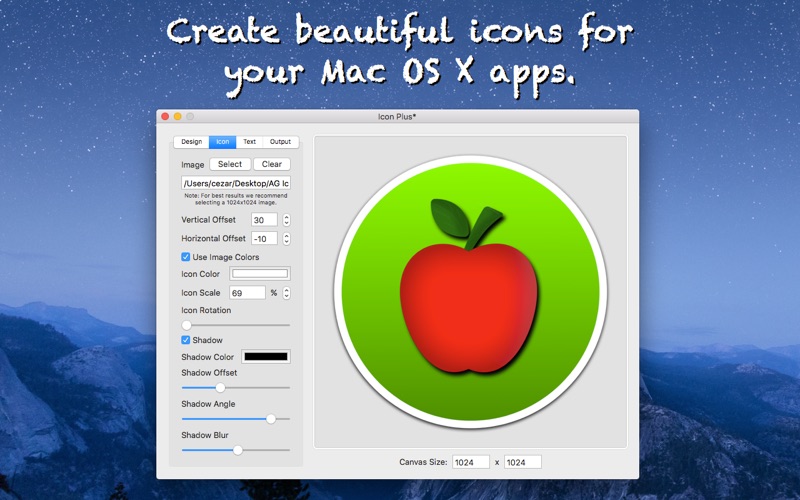Screen dimensions: 800x500
Task: Click the 1024x1024 recommendation note text
Action: (x=236, y=199)
